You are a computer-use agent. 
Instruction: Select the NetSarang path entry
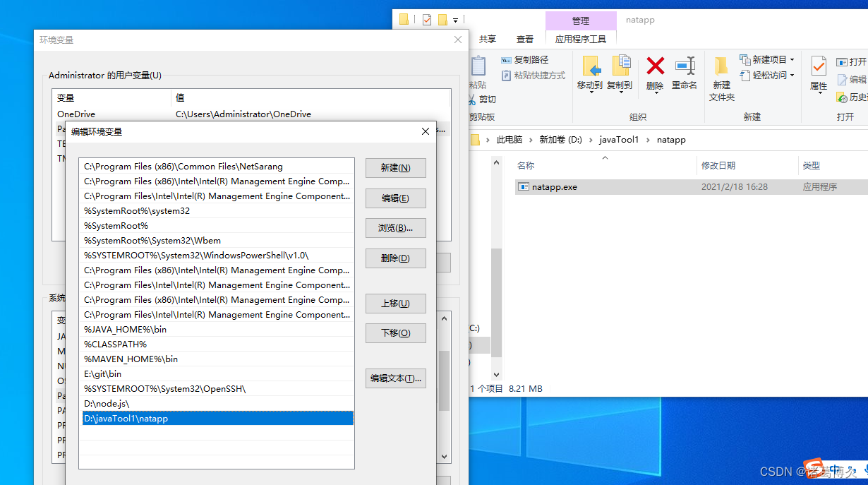pyautogui.click(x=217, y=167)
